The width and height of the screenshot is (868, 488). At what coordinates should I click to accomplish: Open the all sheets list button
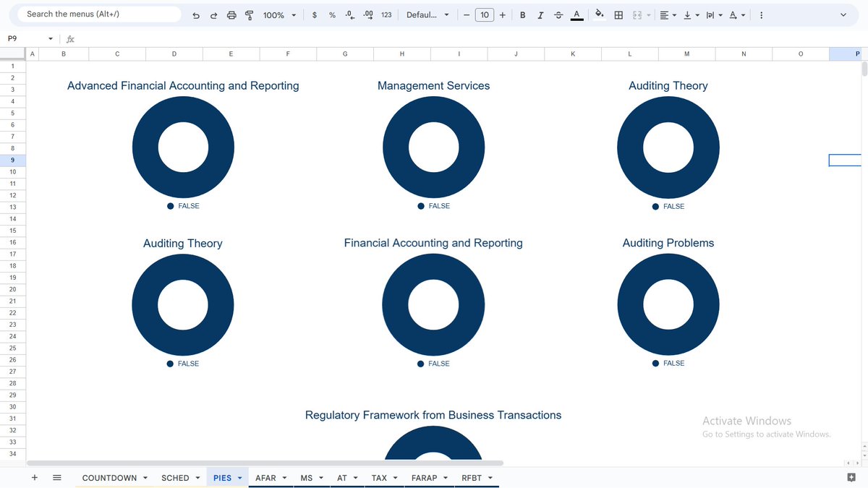[x=57, y=477]
